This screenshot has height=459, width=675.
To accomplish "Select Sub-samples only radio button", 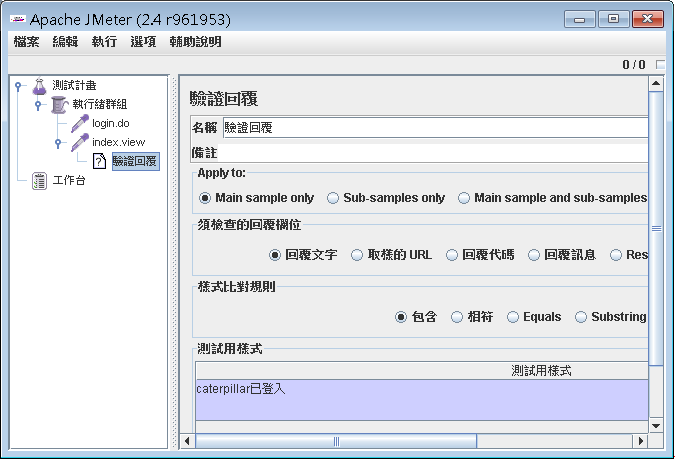I will point(333,198).
